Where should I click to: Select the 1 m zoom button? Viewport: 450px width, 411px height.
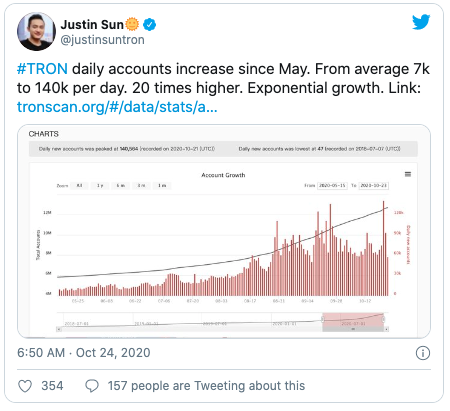162,186
